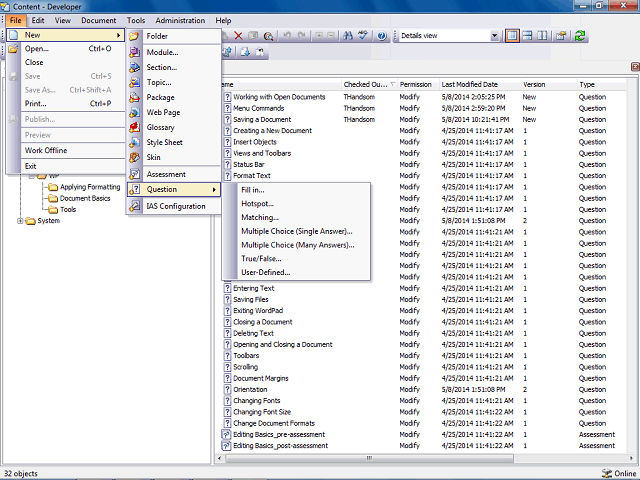Open the Details view dropdown arrow
The height and width of the screenshot is (480, 640).
click(x=494, y=36)
